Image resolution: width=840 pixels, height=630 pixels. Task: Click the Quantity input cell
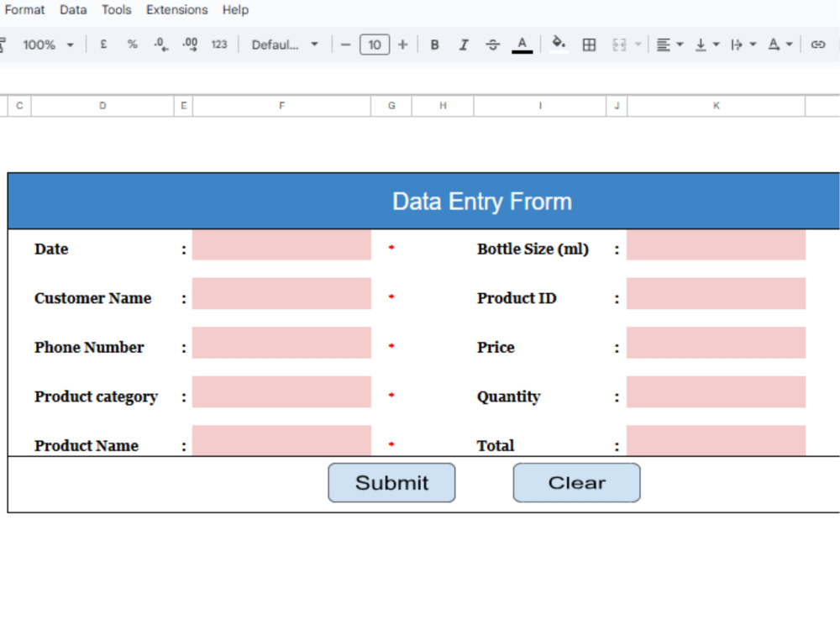coord(717,392)
